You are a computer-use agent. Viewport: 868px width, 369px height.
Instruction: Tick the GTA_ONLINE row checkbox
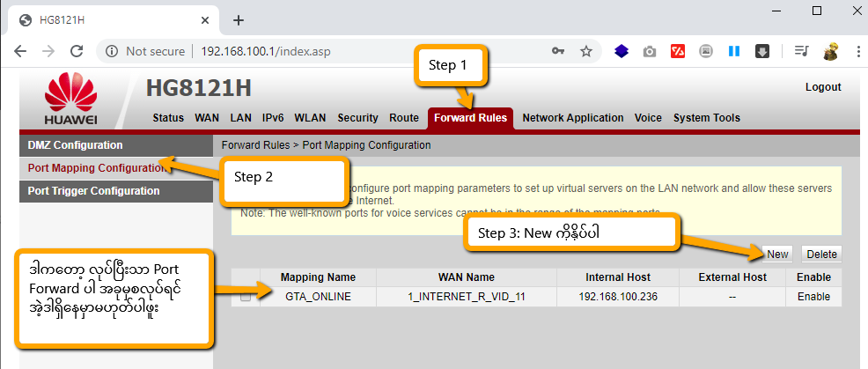pyautogui.click(x=246, y=297)
